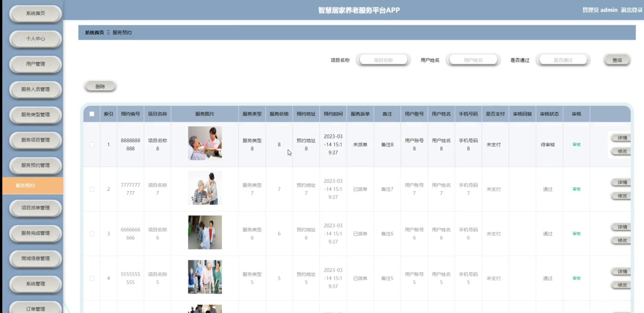The width and height of the screenshot is (644, 313).
Task: Click the green 审核 link for 项目名称8
Action: [577, 145]
